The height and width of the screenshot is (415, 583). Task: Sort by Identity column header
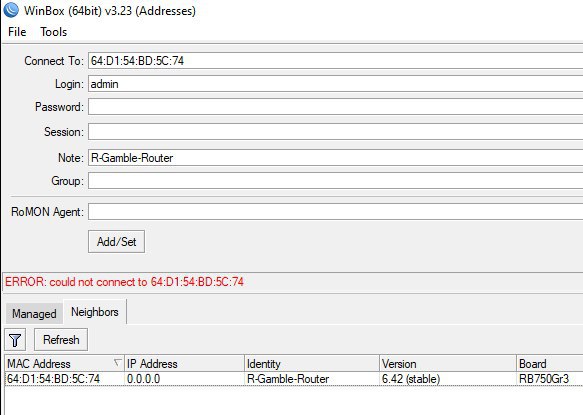(x=312, y=363)
